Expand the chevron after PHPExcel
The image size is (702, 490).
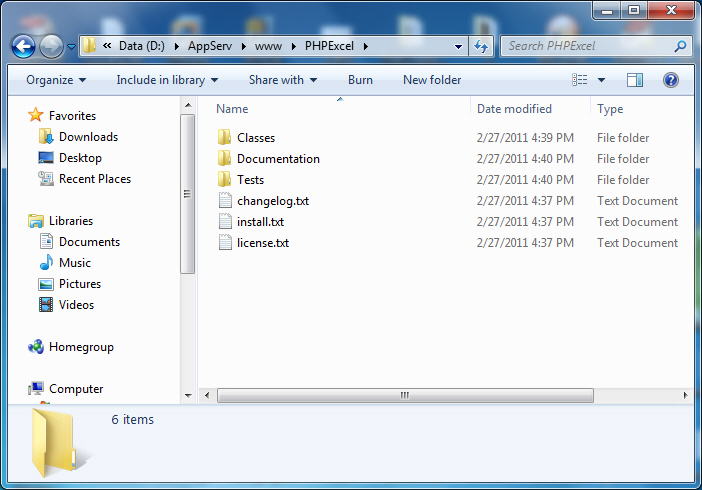[x=366, y=46]
